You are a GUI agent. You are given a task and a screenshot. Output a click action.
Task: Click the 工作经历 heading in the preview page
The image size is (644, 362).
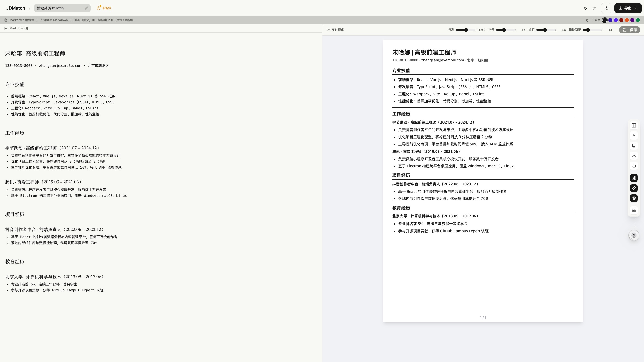tap(401, 114)
